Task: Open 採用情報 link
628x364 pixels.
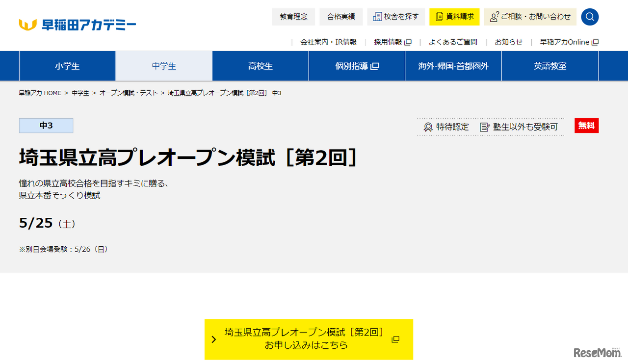Action: (x=392, y=42)
